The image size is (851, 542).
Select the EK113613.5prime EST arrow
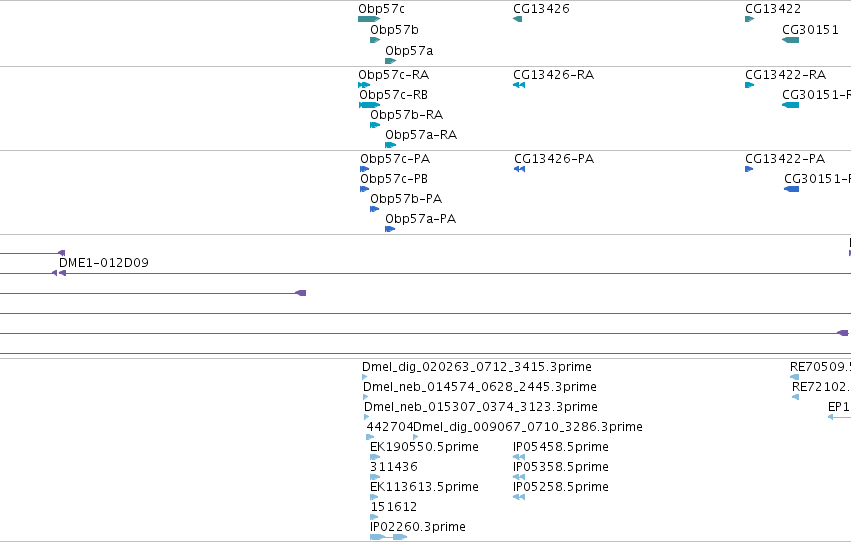tap(374, 497)
